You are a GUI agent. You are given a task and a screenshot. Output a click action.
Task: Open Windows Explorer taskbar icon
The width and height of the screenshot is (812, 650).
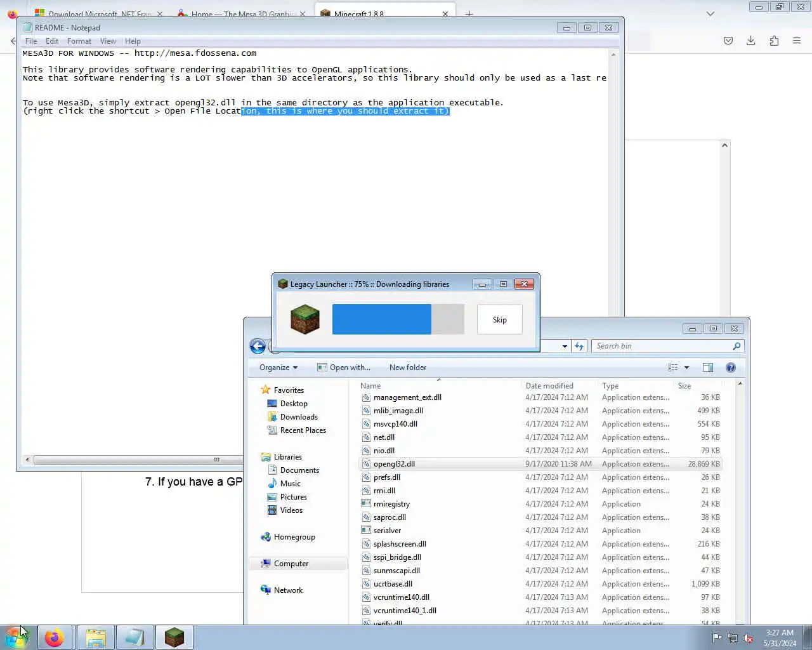point(95,637)
